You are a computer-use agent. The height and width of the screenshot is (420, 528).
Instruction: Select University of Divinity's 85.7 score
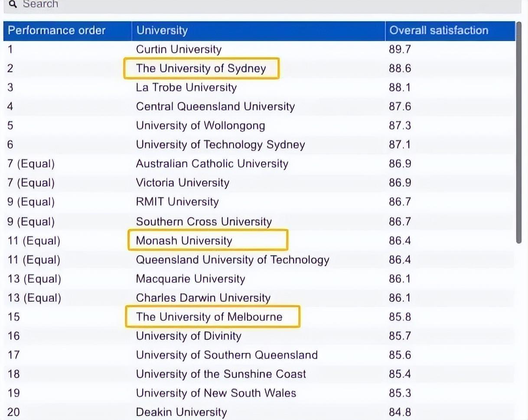point(400,336)
